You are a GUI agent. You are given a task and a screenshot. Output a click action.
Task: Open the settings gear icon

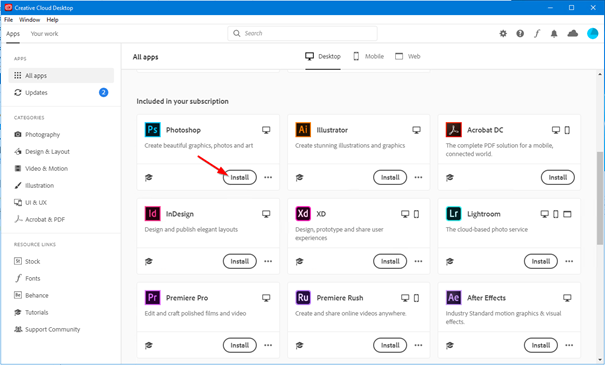tap(503, 34)
